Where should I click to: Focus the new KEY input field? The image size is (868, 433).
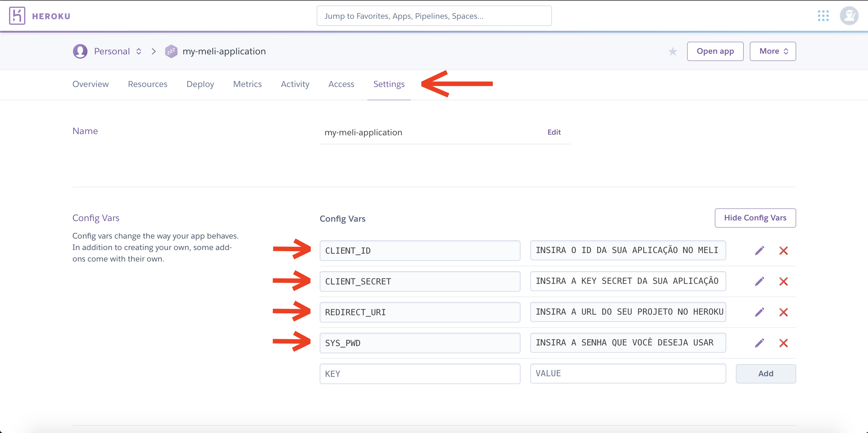tap(420, 374)
